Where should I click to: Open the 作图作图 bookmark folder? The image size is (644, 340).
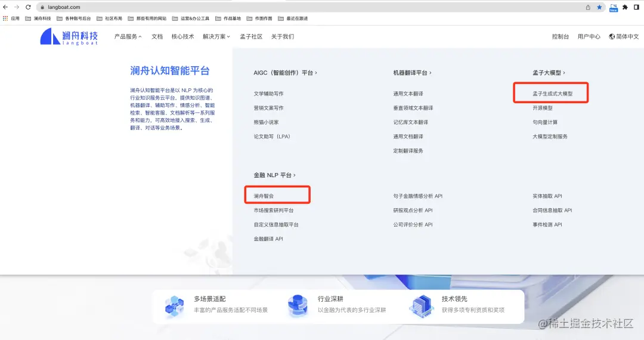(259, 18)
